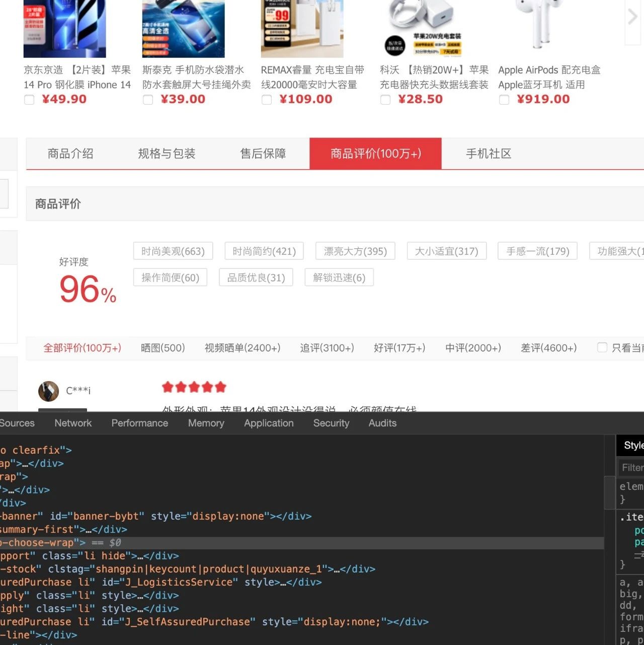Filter reviews by tag 时尚简约(421)
644x645 pixels.
(264, 251)
